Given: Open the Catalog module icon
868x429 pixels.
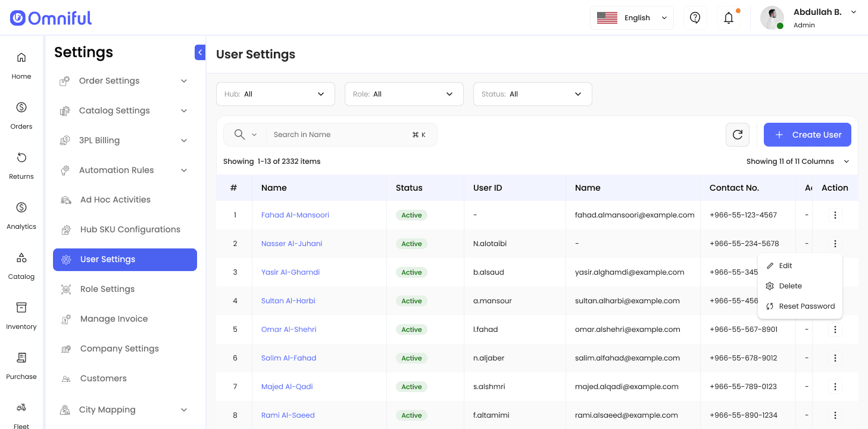Looking at the screenshot, I should click(x=21, y=265).
